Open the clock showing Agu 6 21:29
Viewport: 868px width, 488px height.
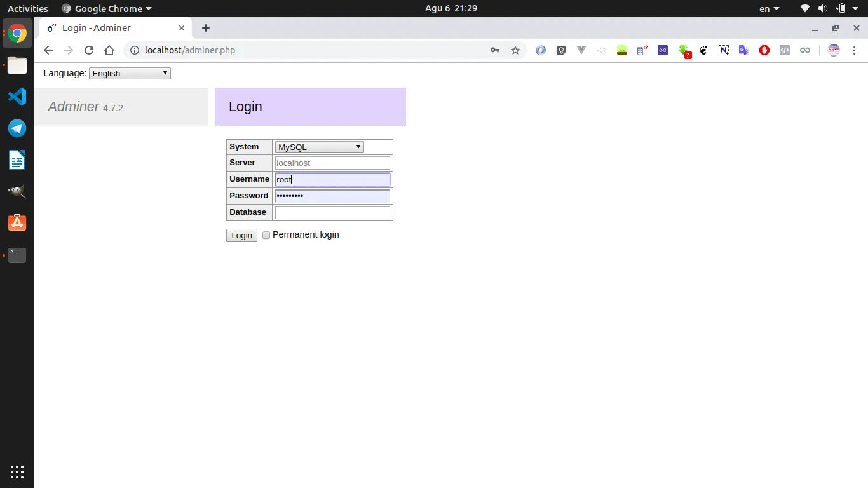451,8
